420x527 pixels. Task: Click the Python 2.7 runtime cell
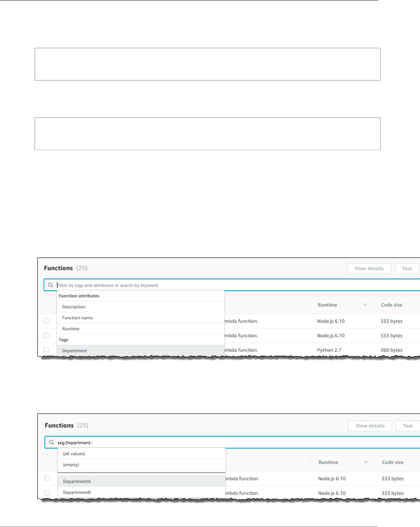click(x=329, y=350)
